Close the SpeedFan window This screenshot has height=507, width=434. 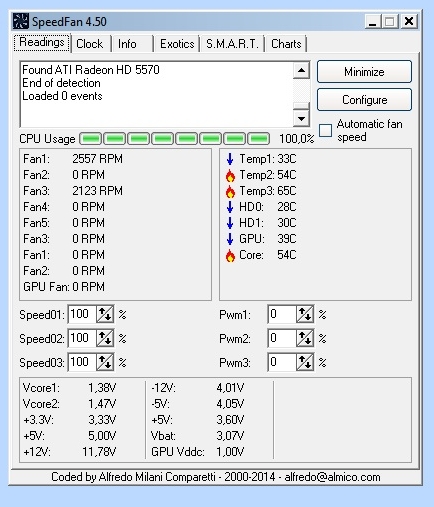(x=409, y=22)
